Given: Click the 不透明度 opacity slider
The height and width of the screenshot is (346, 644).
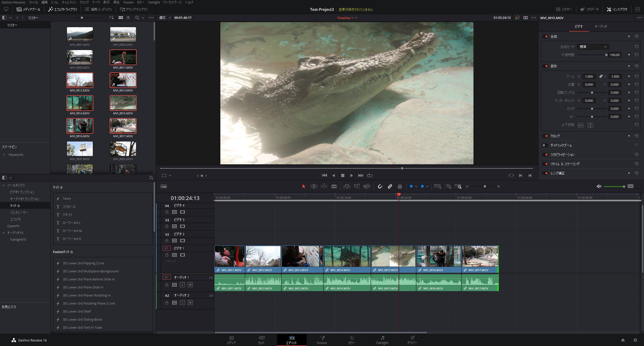Looking at the screenshot, I should pos(591,55).
